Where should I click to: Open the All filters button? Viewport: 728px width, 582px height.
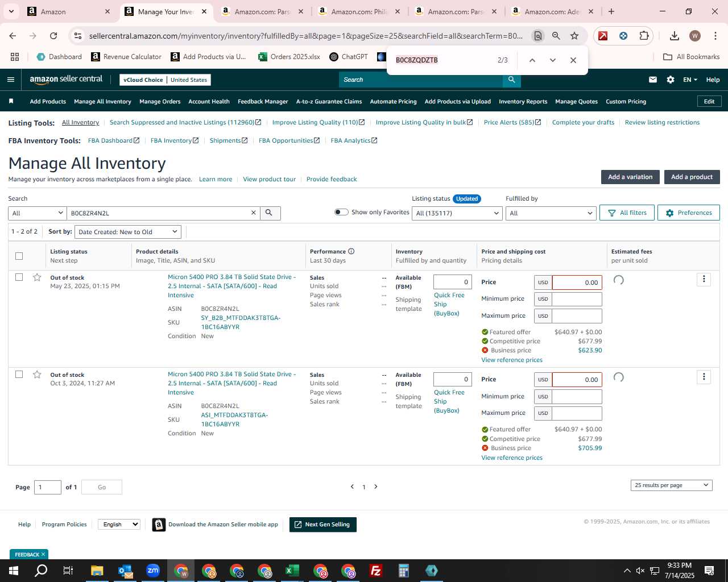(x=627, y=213)
